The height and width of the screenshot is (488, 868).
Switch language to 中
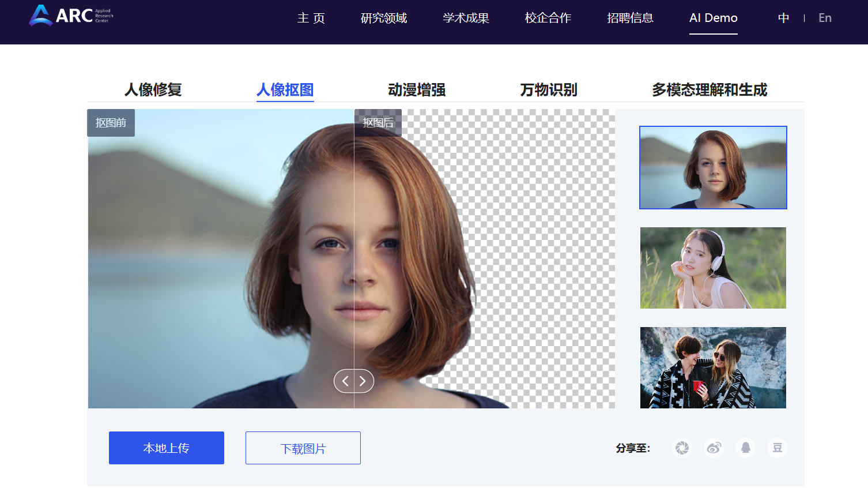pos(783,18)
